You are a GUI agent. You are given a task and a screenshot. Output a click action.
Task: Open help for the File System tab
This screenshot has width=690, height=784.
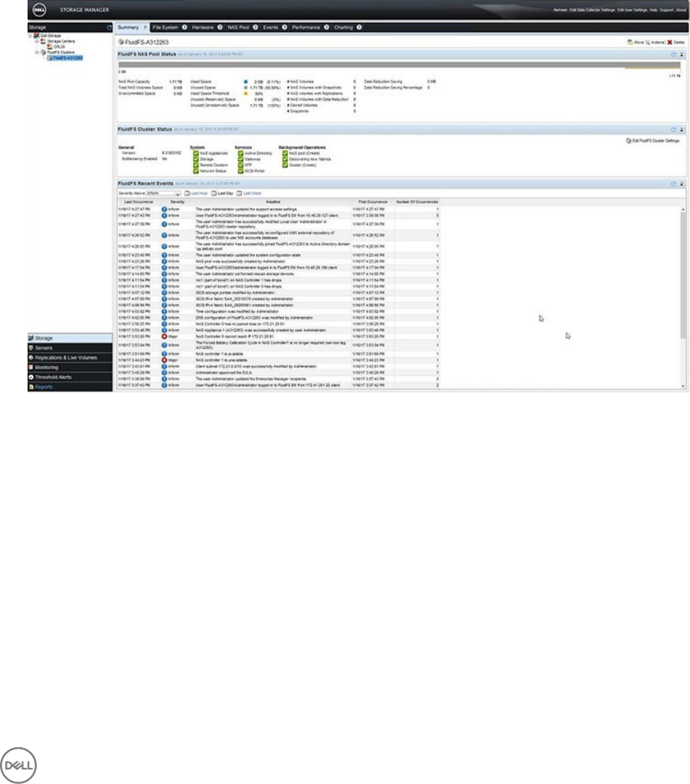pyautogui.click(x=185, y=28)
